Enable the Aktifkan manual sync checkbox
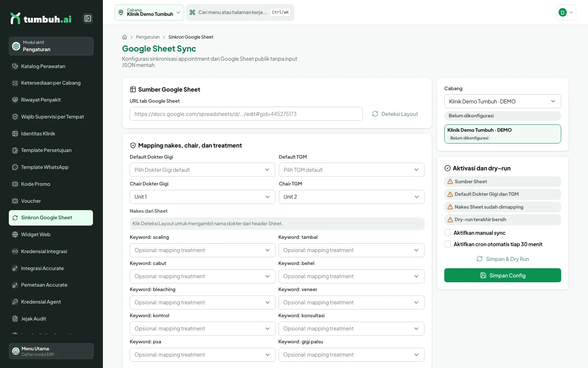The image size is (588, 368). tap(448, 233)
